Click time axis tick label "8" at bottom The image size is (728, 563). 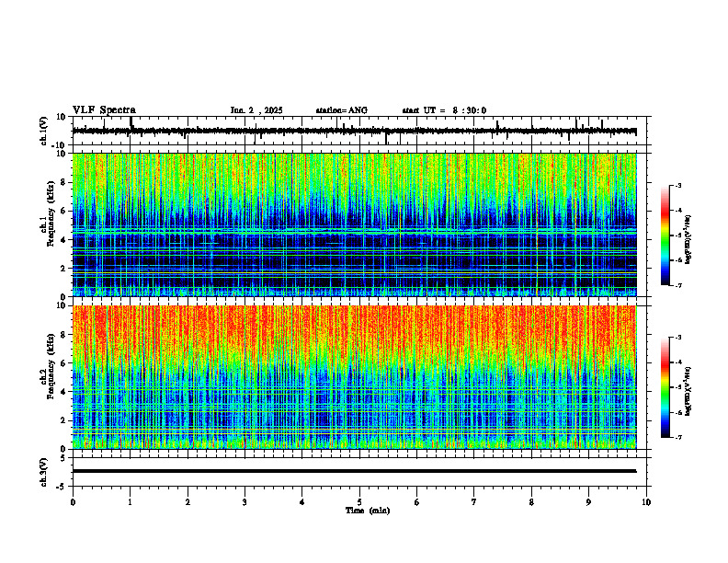coord(531,502)
